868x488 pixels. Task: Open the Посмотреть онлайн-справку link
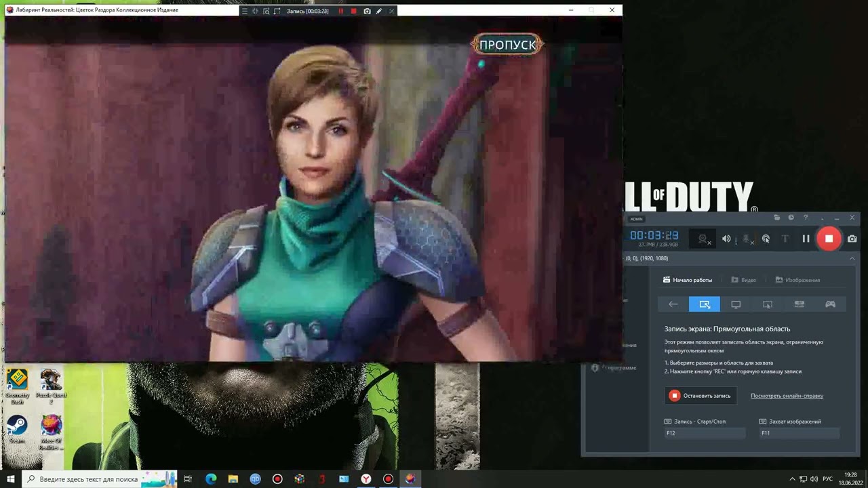787,396
